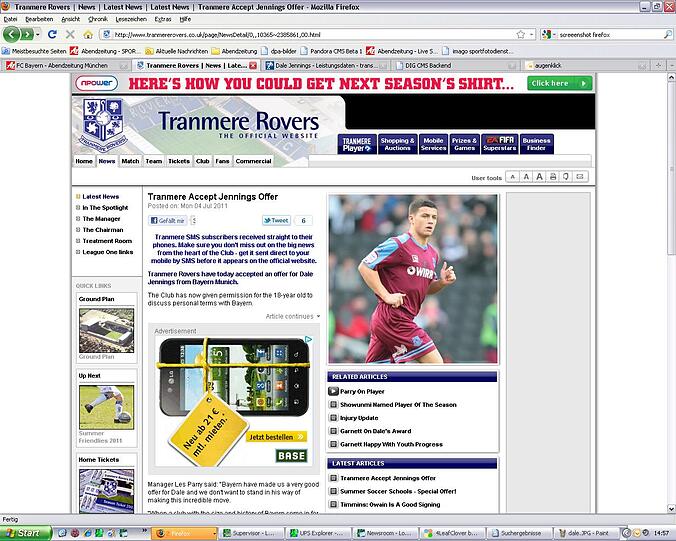The height and width of the screenshot is (541, 676).
Task: Expand hidden quick launch icons chevron
Action: point(145,532)
